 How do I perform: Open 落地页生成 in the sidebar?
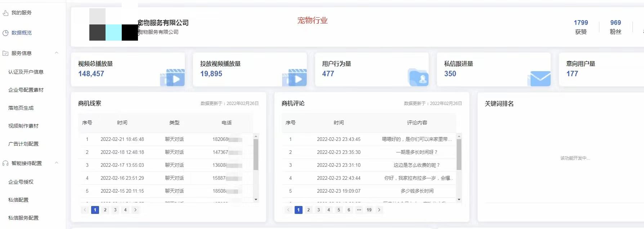21,108
